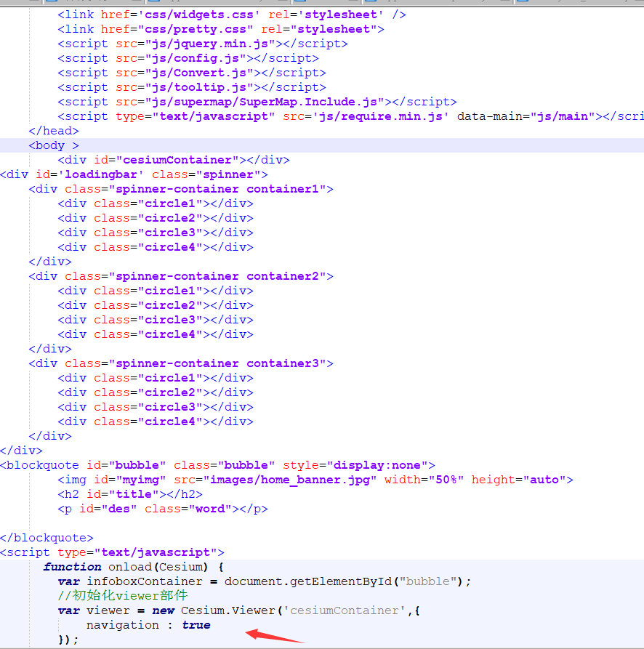
Task: Click the navigation : true line
Action: (148, 625)
